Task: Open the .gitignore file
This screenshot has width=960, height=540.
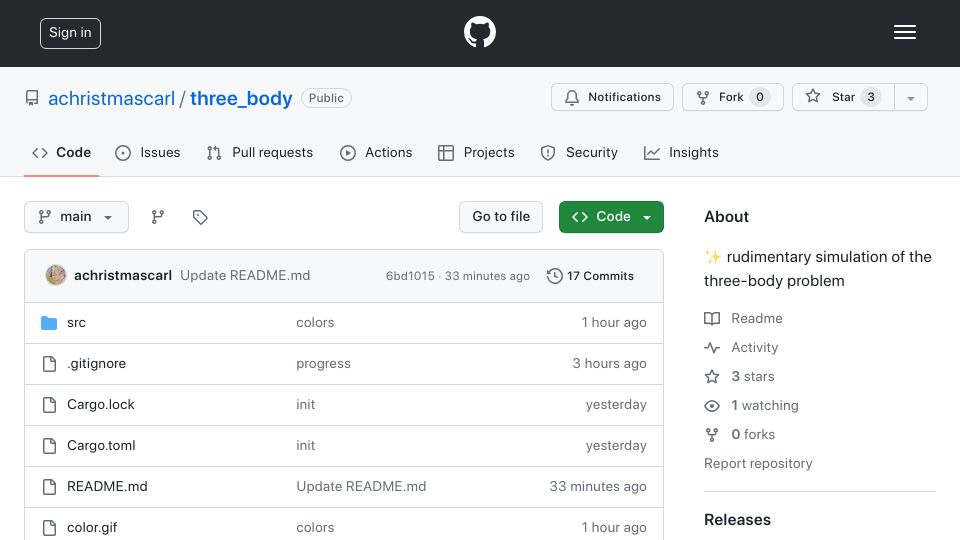Action: [97, 364]
